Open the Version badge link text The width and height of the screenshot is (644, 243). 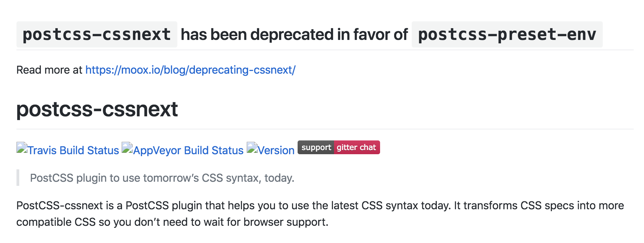[276, 150]
